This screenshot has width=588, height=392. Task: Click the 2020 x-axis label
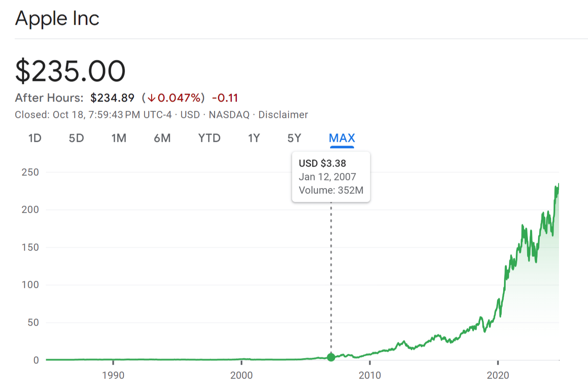pyautogui.click(x=498, y=375)
